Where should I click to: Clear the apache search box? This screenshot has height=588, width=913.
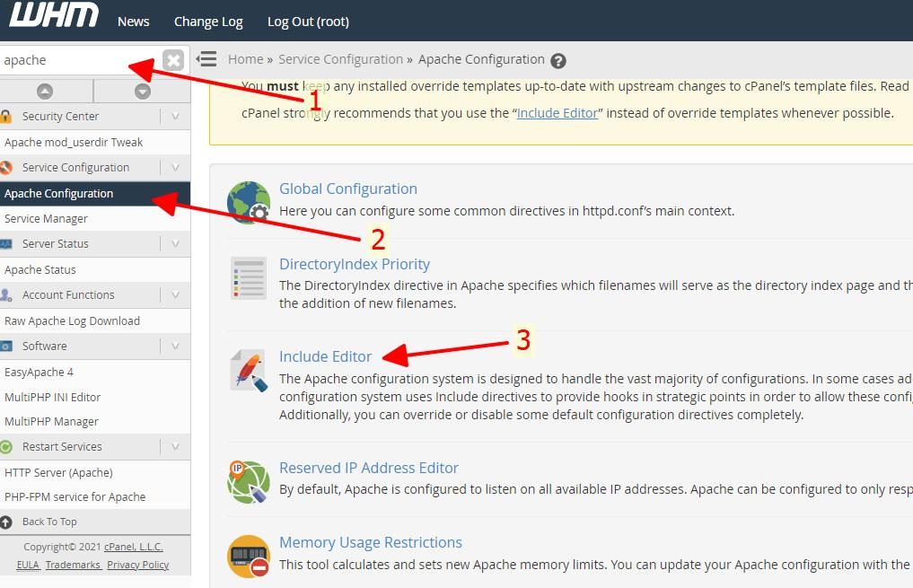click(x=173, y=60)
